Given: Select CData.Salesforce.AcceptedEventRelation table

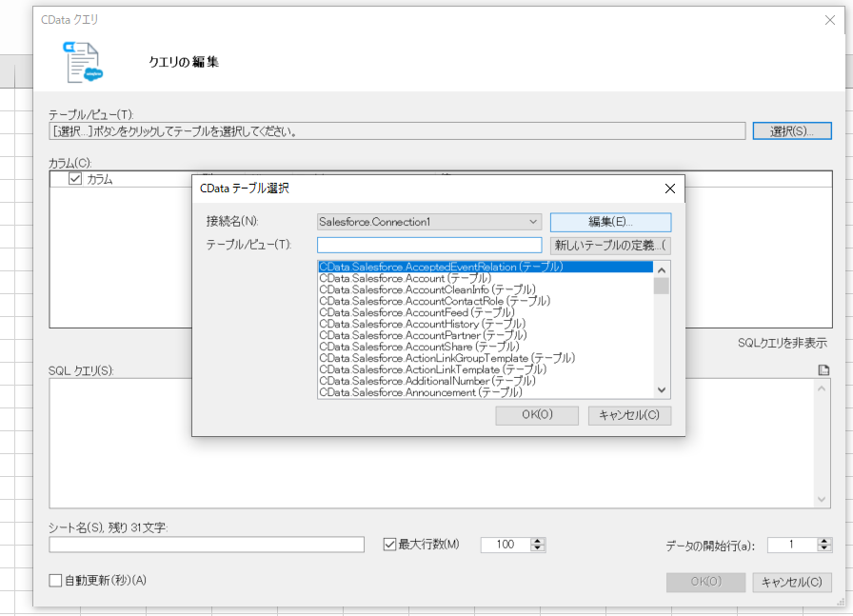Looking at the screenshot, I should click(486, 267).
